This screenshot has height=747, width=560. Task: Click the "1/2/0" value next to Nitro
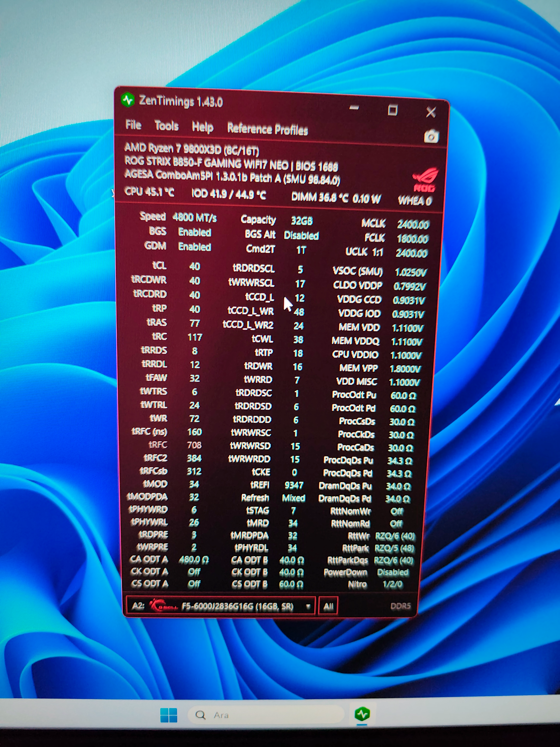(x=393, y=584)
